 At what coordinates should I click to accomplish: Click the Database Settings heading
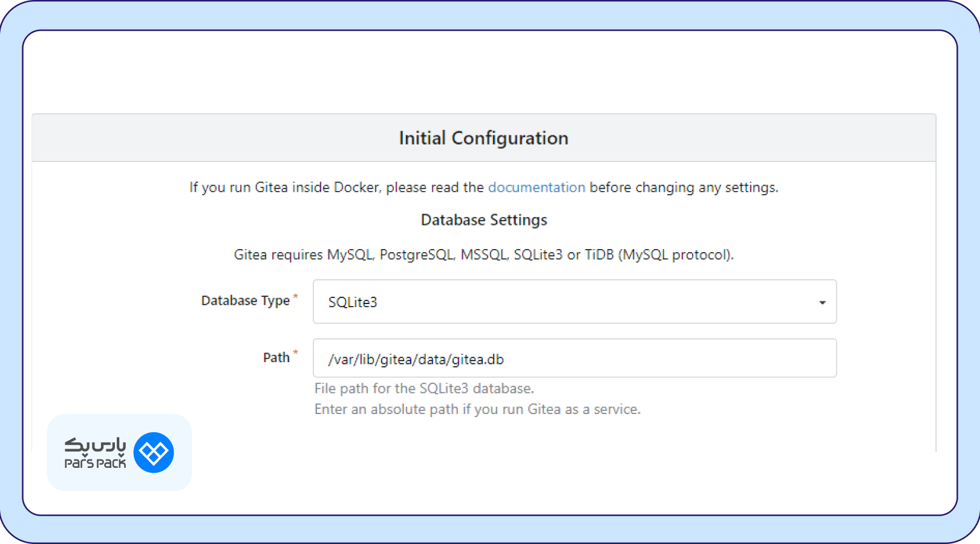483,220
